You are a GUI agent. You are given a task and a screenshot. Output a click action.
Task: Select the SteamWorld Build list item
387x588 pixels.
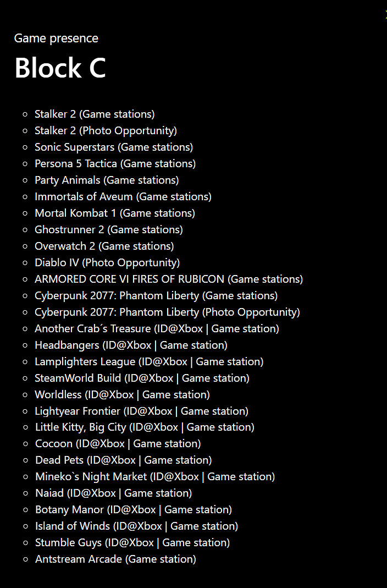point(142,378)
